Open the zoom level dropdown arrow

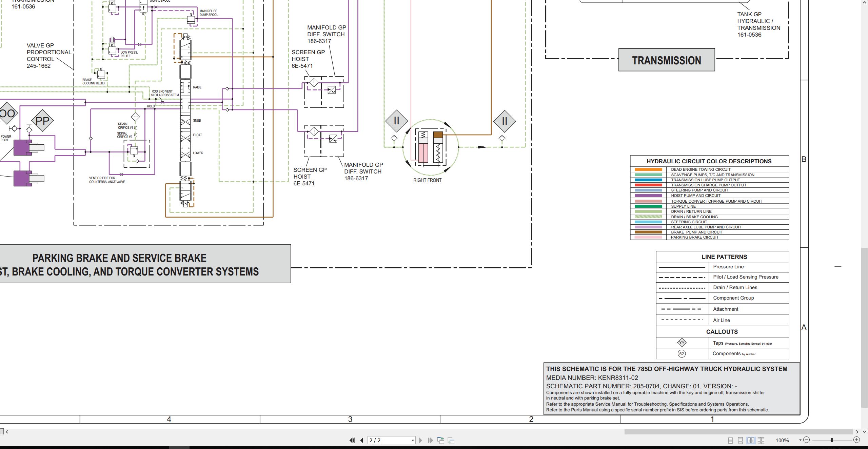[x=800, y=440]
